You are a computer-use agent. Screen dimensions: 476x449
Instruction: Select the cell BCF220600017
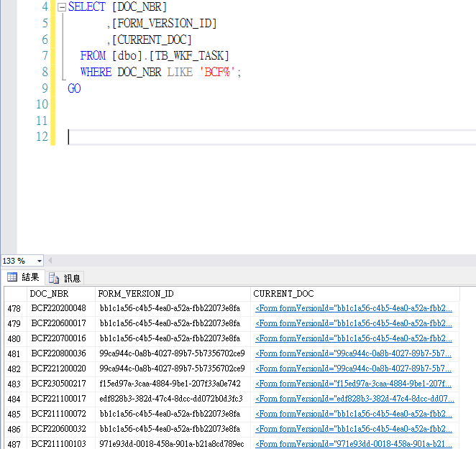61,323
